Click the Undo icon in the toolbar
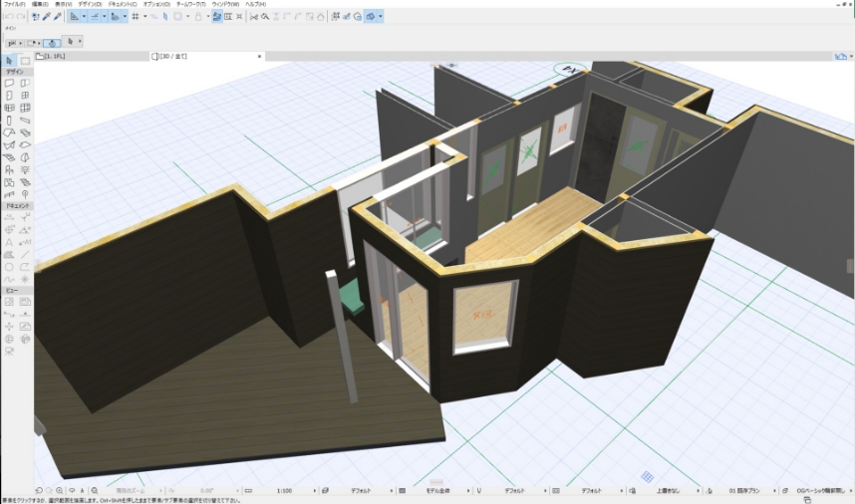855x504 pixels. pos(8,17)
